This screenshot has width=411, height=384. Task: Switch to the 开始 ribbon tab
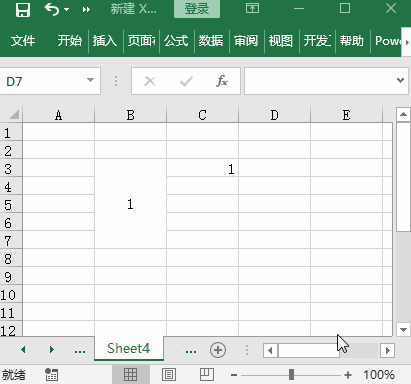70,41
